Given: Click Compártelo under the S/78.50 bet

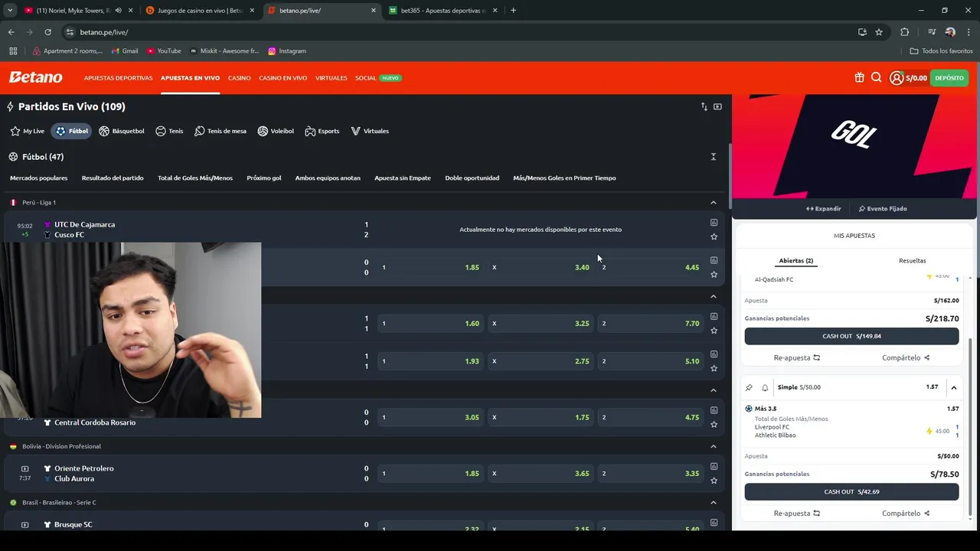Looking at the screenshot, I should 906,514.
